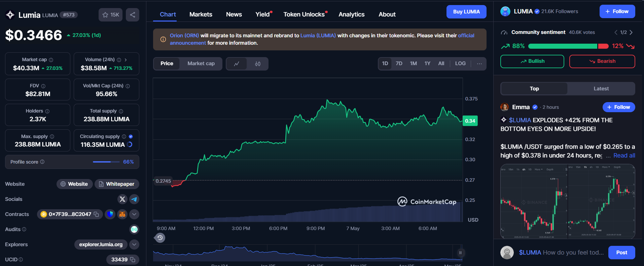Screen dimensions: 644x266
Task: Click the chart range navigator timeline
Action: click(308, 253)
